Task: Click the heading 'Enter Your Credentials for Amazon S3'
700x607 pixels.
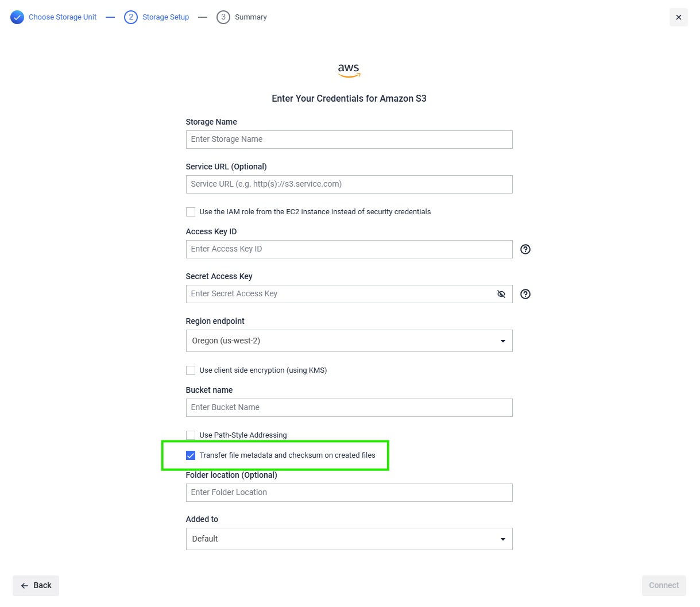Action: tap(349, 99)
